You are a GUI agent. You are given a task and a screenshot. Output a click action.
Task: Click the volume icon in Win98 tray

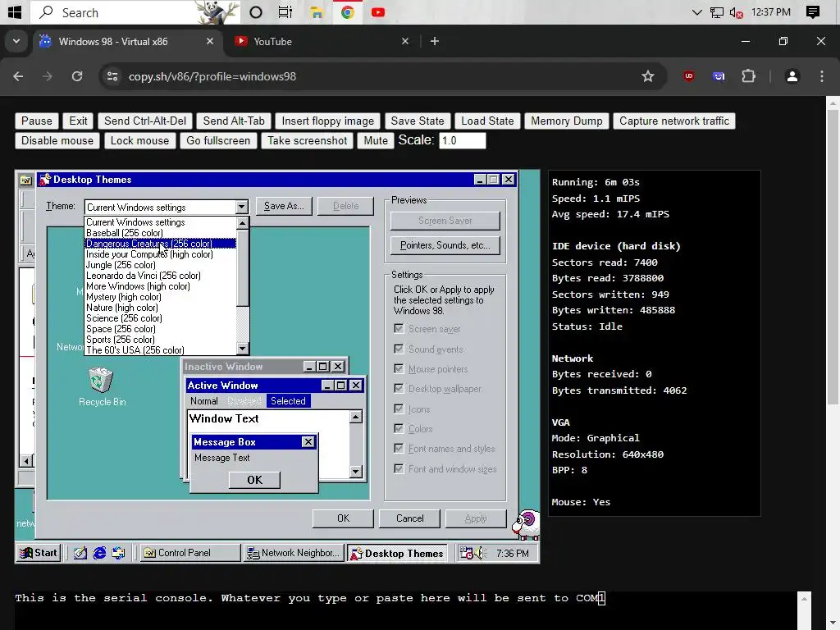pyautogui.click(x=478, y=553)
